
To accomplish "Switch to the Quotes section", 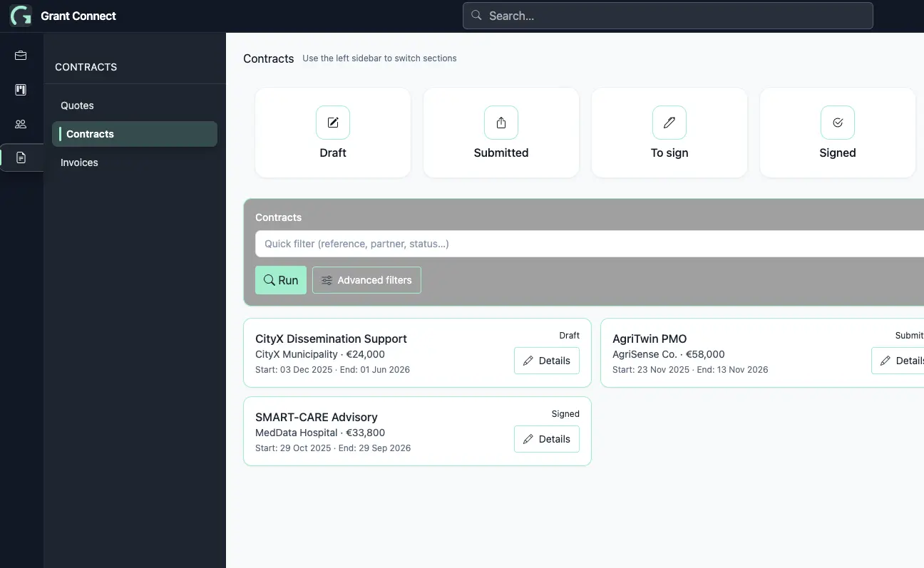I will click(x=77, y=105).
